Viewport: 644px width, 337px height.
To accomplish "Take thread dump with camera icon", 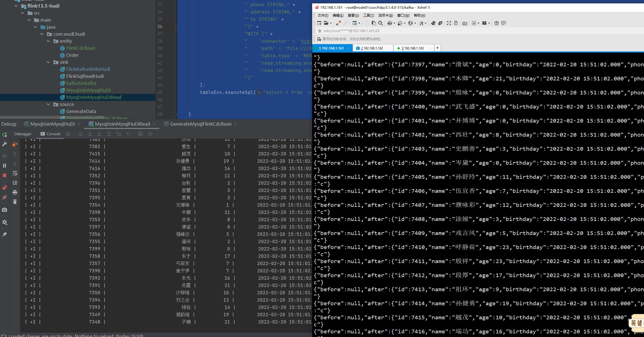I will 4,210.
